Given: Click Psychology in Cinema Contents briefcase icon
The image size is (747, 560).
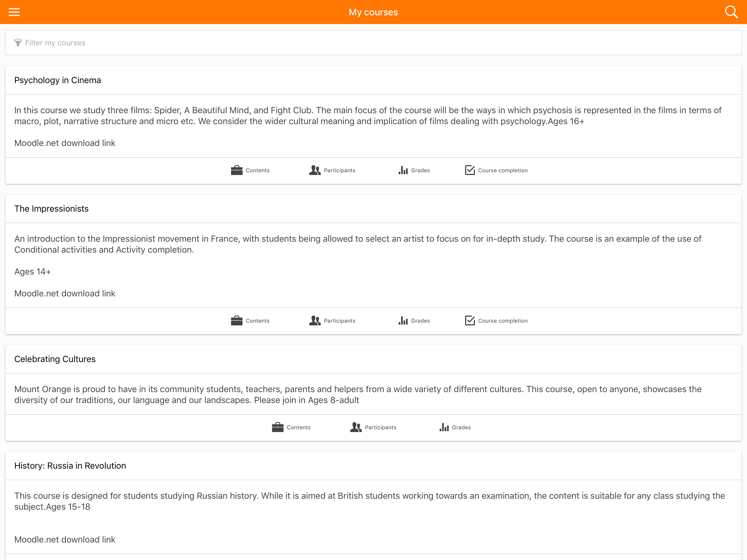Looking at the screenshot, I should click(x=237, y=170).
